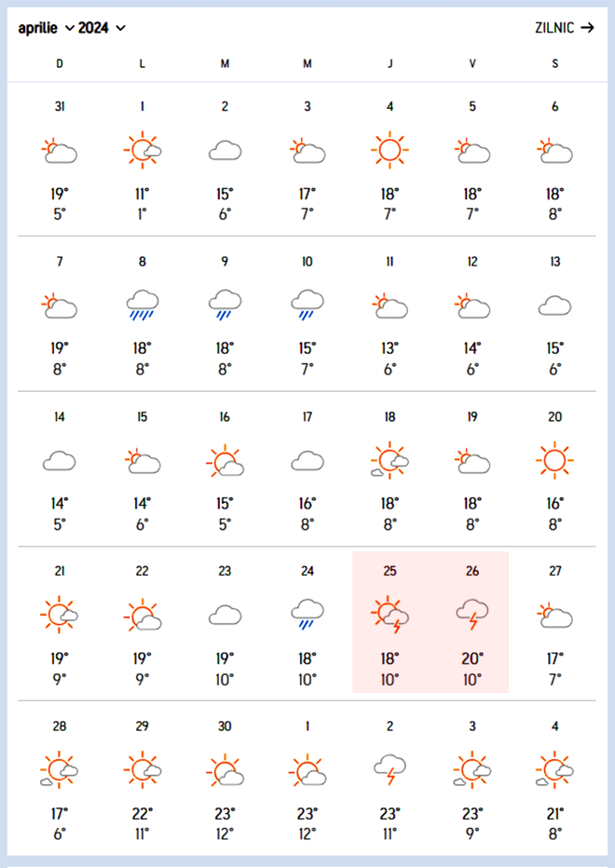Click the heavy rain icon on April 8

143,305
